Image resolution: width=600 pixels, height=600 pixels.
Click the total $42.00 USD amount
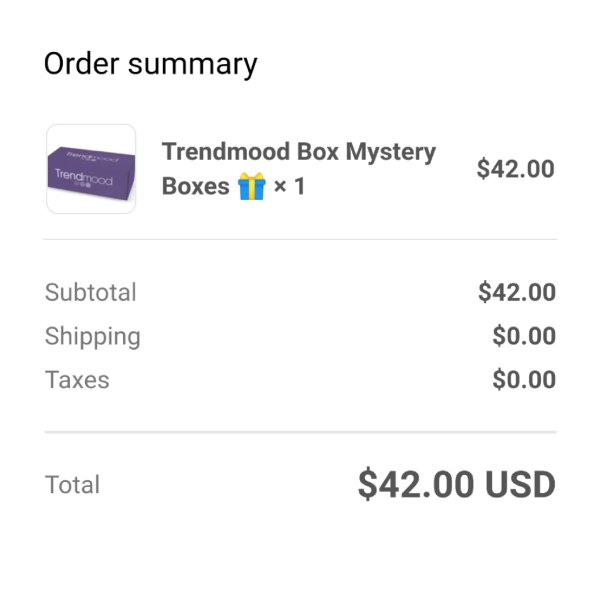tap(457, 484)
